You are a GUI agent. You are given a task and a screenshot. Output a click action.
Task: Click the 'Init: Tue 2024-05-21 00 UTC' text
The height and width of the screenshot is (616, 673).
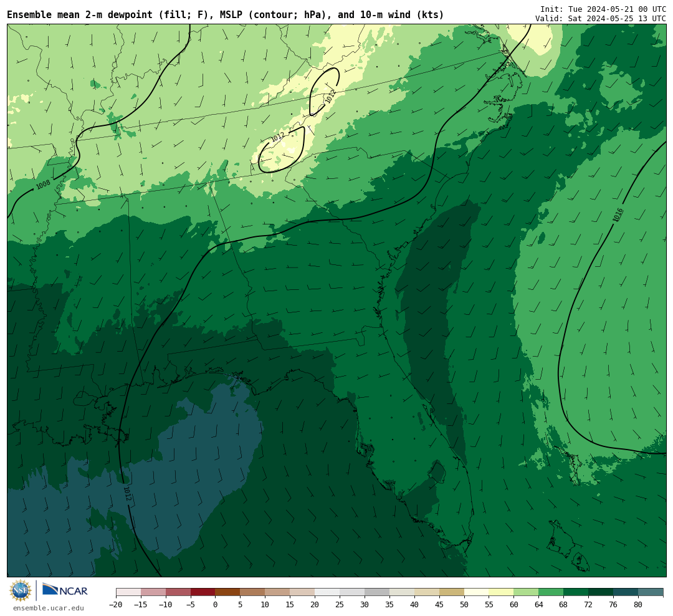tap(603, 9)
